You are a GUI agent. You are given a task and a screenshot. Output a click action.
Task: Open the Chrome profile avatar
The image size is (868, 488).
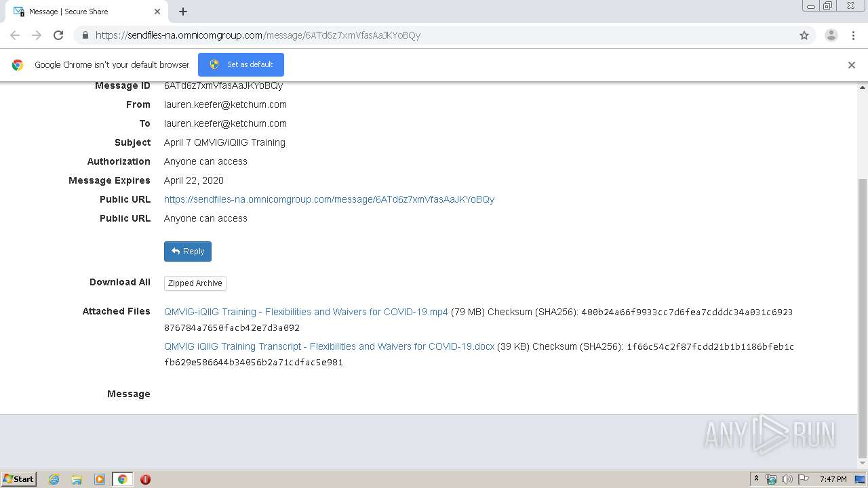[x=831, y=35]
